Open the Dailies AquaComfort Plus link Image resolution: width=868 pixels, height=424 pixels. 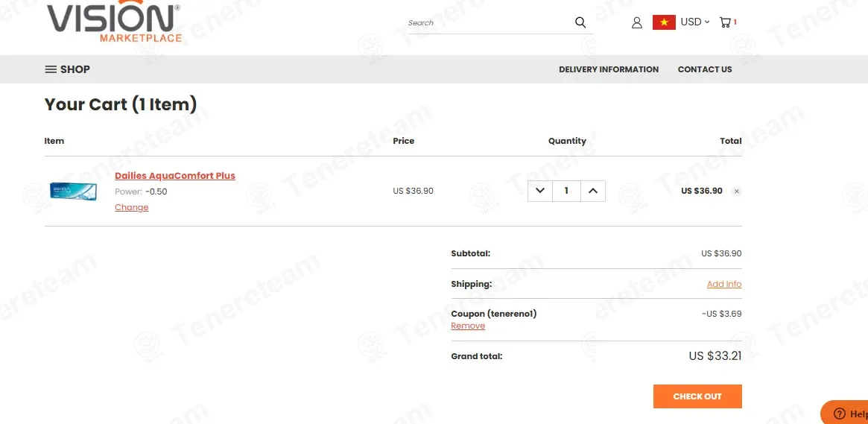click(x=175, y=175)
